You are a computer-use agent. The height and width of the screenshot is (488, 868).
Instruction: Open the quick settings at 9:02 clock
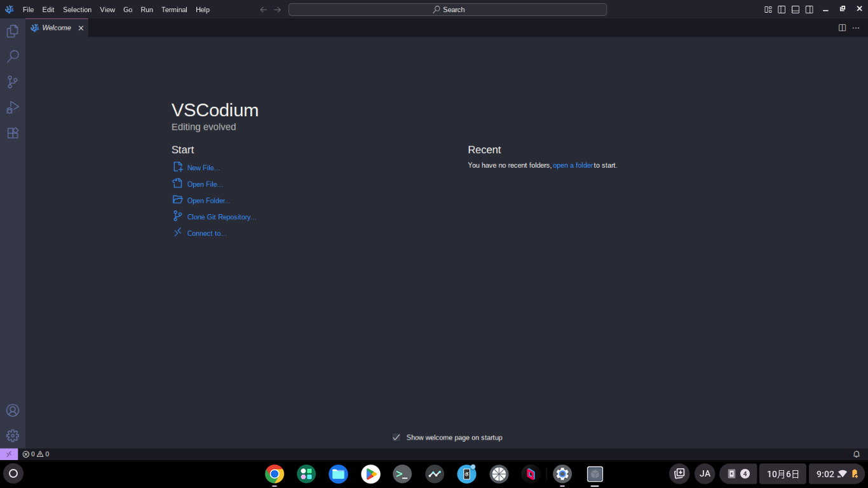[x=837, y=474]
